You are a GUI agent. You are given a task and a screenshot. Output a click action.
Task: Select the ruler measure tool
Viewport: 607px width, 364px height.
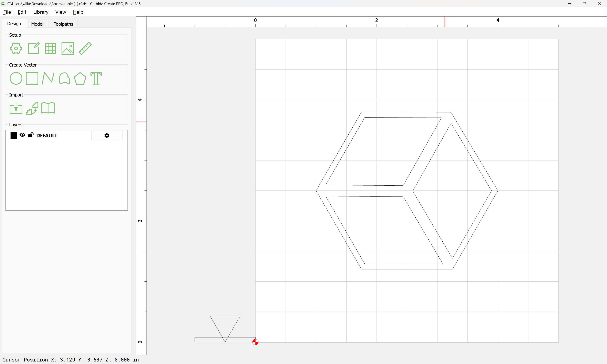click(85, 48)
